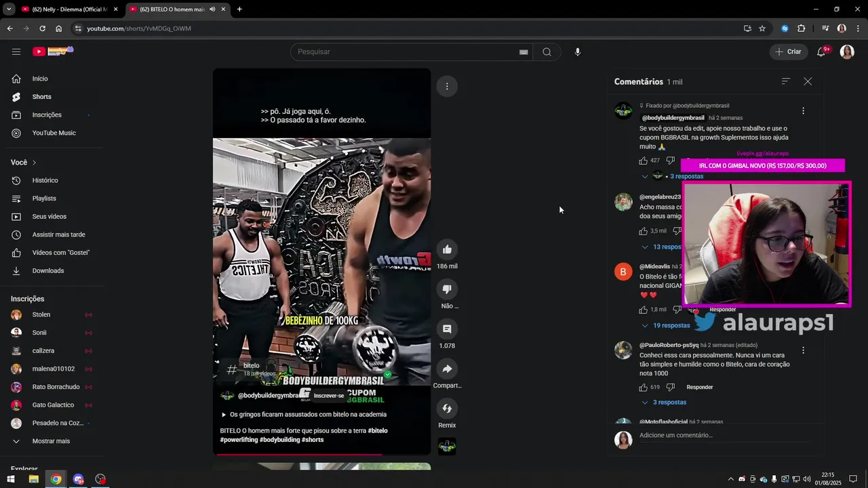Viewport: 868px width, 488px height.
Task: Close the comments panel
Action: pos(808,81)
